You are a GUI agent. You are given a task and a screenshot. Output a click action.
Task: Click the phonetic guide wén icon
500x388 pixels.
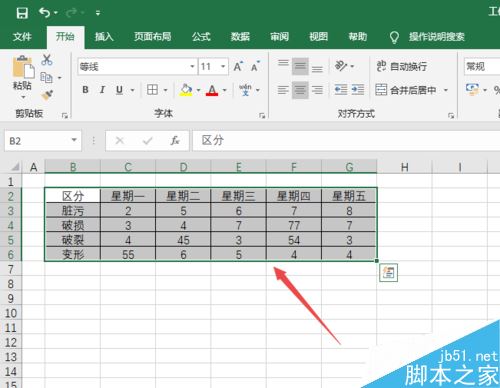pos(245,90)
